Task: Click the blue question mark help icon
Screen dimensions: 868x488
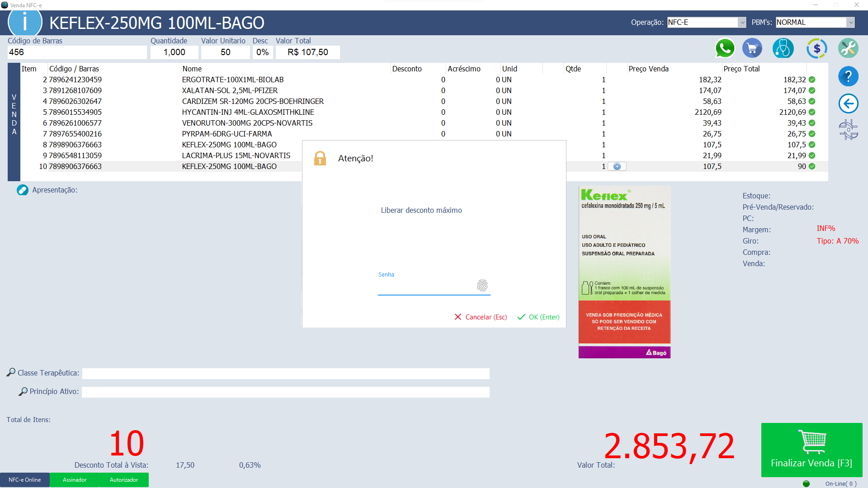Action: tap(848, 76)
